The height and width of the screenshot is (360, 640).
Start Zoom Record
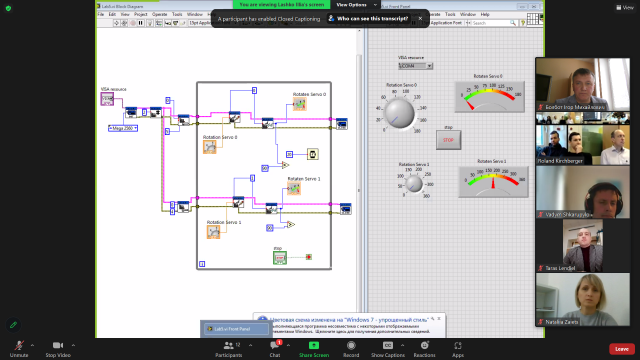click(351, 349)
